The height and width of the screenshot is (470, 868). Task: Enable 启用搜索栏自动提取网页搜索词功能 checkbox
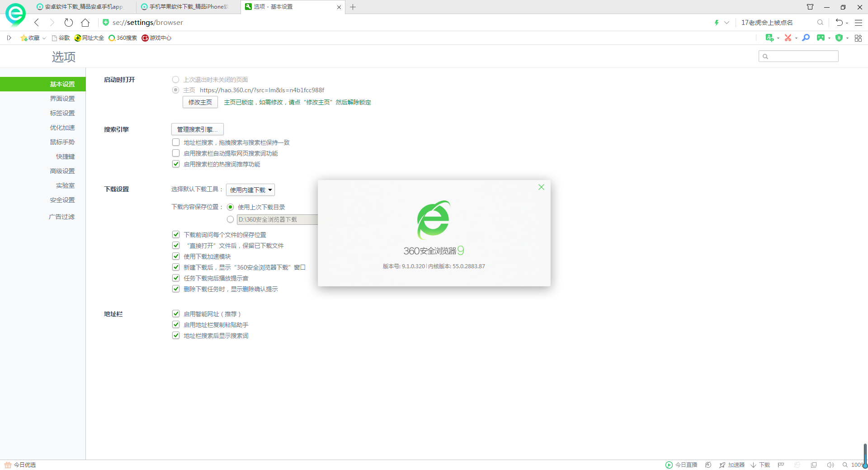click(176, 153)
